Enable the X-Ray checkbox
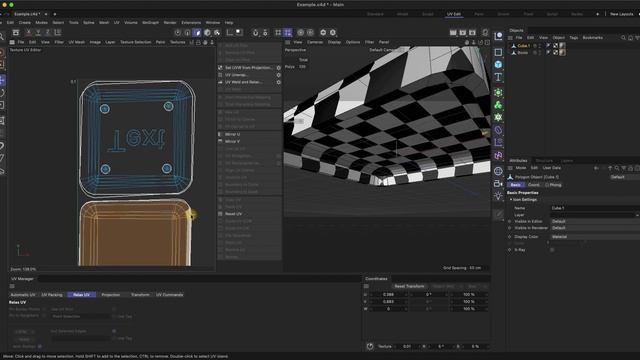The height and width of the screenshot is (360, 640). [x=552, y=250]
